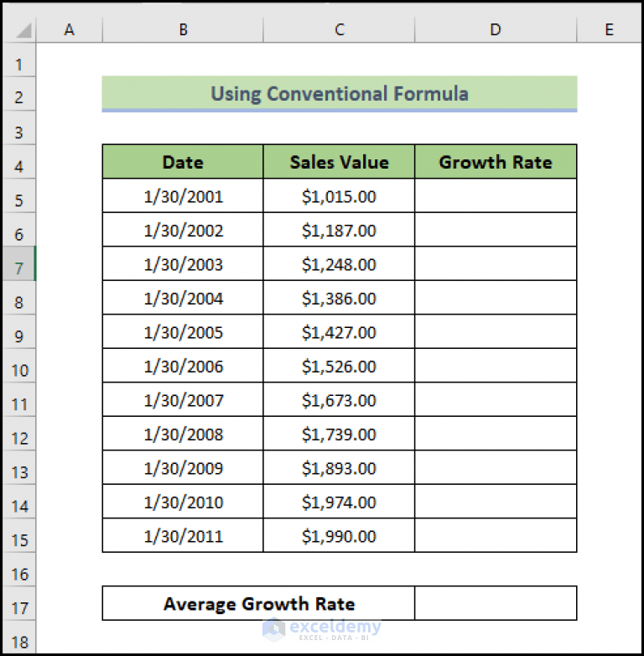644x656 pixels.
Task: Select column E header
Action: pyautogui.click(x=609, y=29)
